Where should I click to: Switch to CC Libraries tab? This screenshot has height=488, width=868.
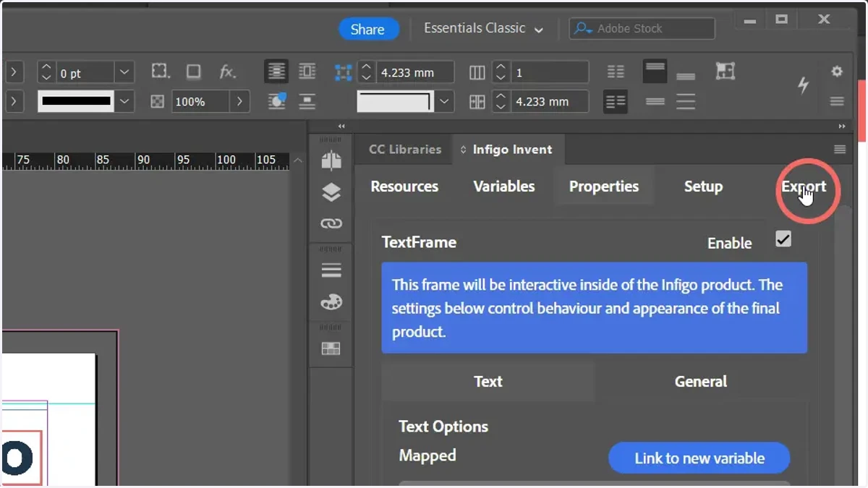point(405,150)
